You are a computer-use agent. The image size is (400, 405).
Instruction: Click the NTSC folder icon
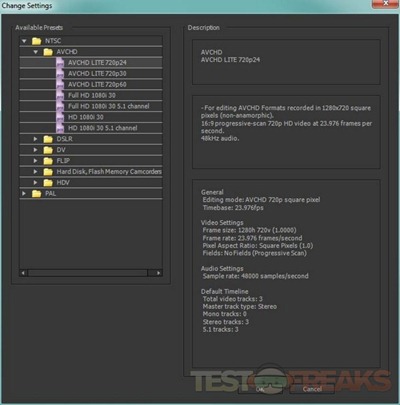coord(36,41)
